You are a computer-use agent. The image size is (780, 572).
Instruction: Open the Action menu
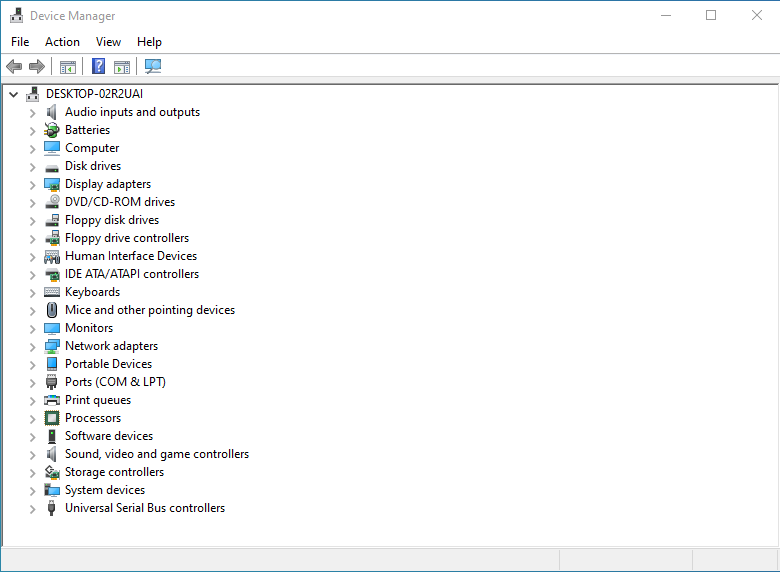(x=62, y=42)
